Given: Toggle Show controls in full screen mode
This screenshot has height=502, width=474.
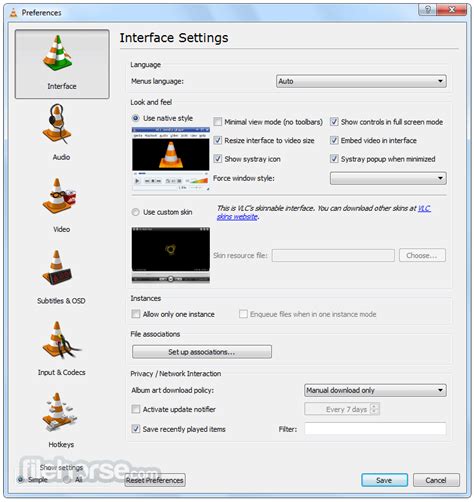Looking at the screenshot, I should (334, 122).
